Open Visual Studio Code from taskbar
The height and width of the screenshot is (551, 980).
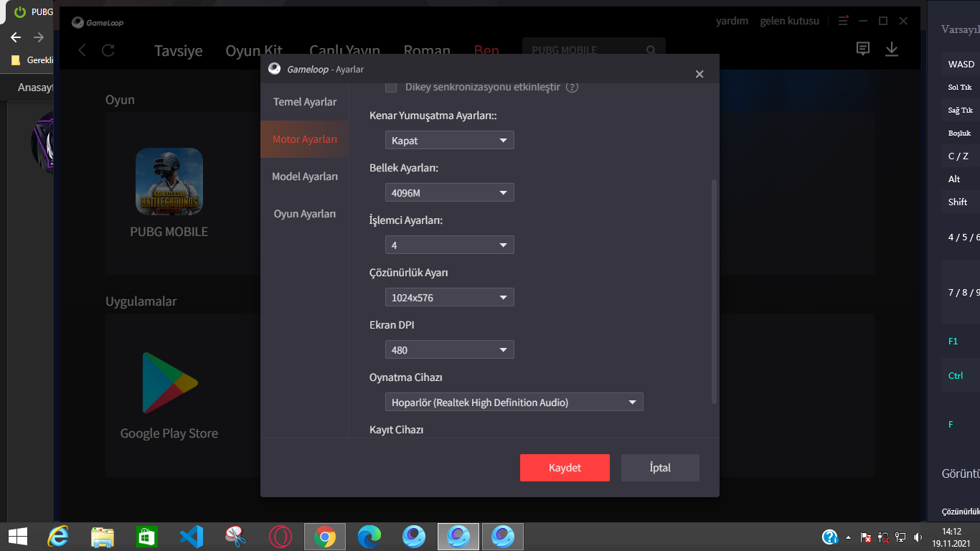192,536
